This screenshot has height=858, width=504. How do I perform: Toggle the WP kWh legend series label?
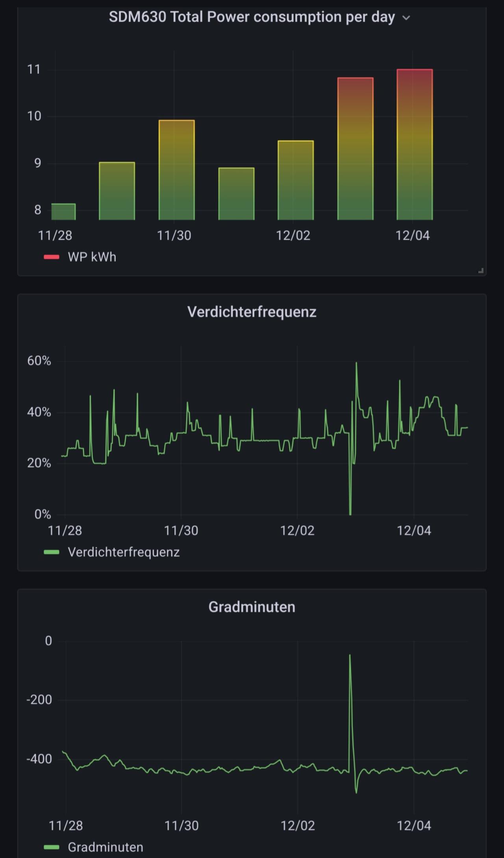click(92, 257)
